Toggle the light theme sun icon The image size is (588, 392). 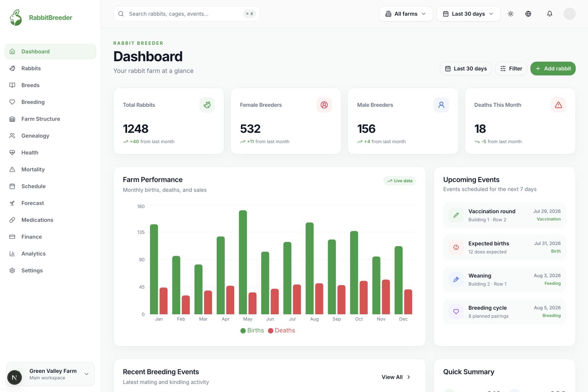(x=511, y=14)
